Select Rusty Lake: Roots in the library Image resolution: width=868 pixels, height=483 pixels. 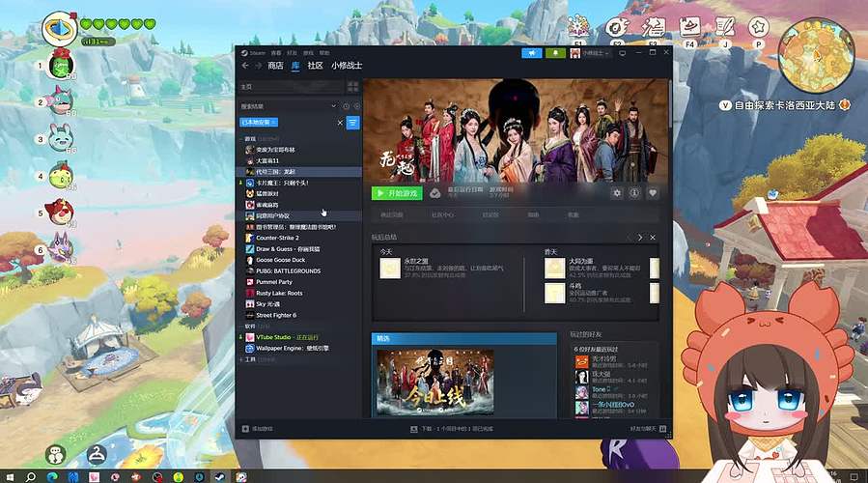point(299,293)
